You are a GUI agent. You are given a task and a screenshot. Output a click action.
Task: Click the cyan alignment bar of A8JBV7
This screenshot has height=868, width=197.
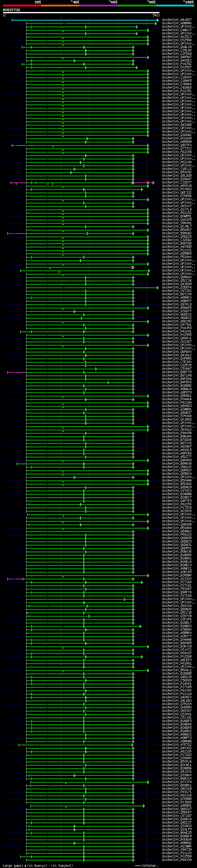[85, 20]
